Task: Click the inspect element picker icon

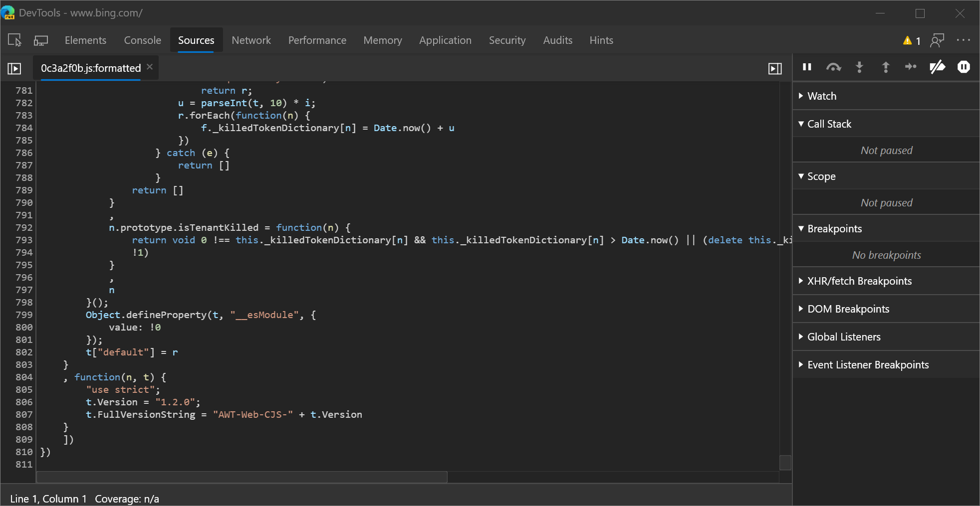Action: click(x=14, y=40)
